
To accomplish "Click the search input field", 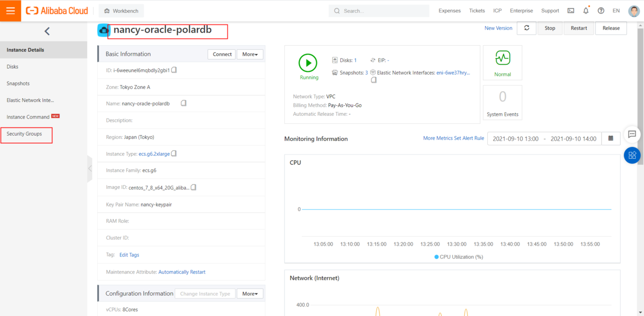I will (378, 11).
